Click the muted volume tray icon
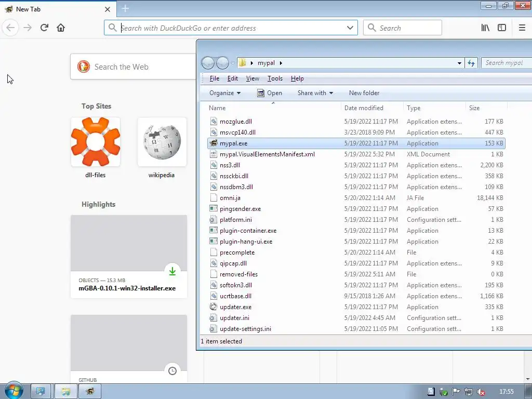Viewport: 532px width, 399px height. tap(481, 392)
